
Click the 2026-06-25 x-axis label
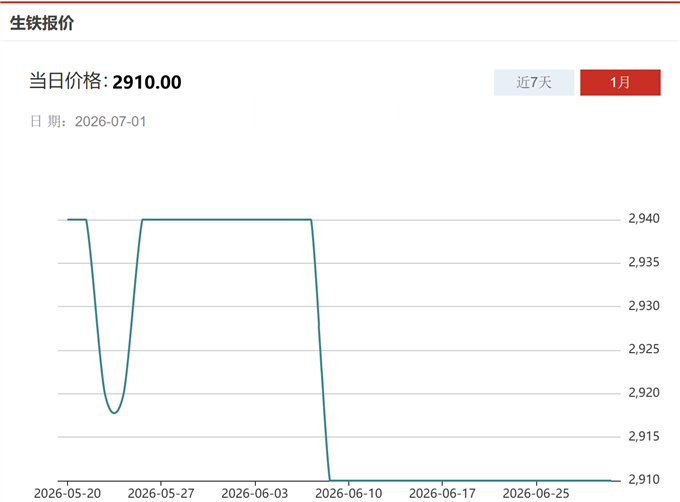click(x=536, y=493)
